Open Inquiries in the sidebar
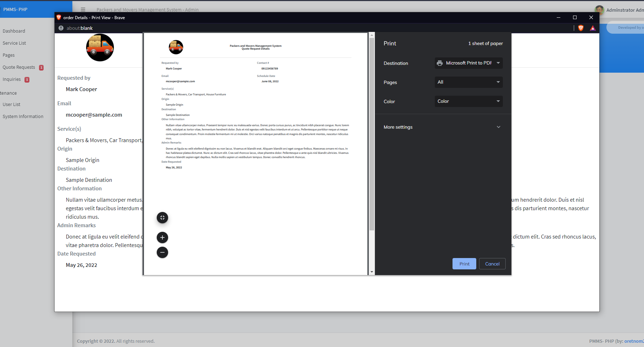 pos(12,79)
